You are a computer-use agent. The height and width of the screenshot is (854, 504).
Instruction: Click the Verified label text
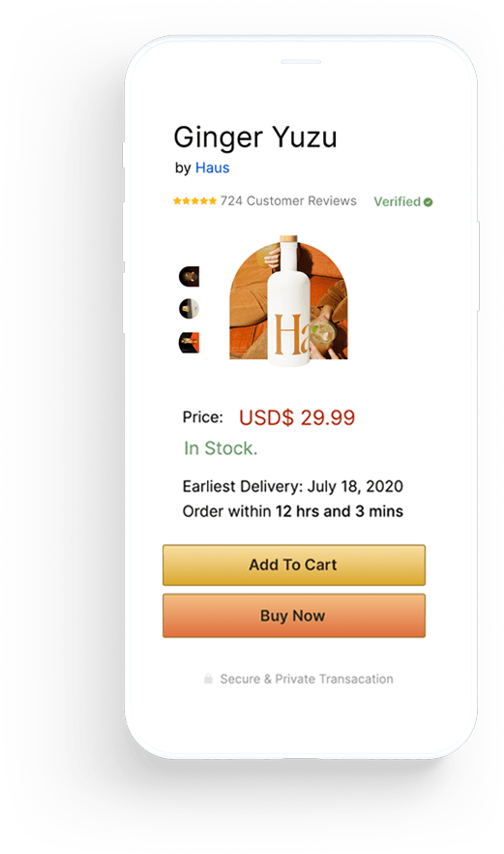coord(397,201)
